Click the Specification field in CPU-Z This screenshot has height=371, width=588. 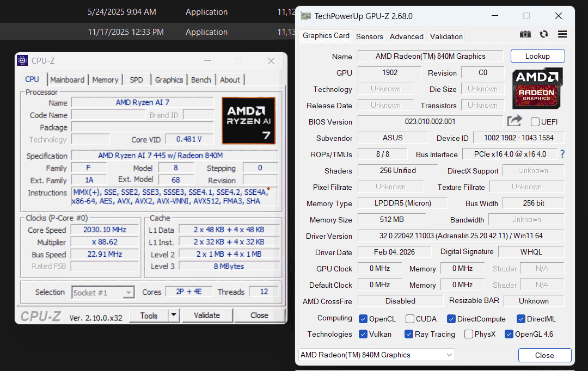coord(175,155)
